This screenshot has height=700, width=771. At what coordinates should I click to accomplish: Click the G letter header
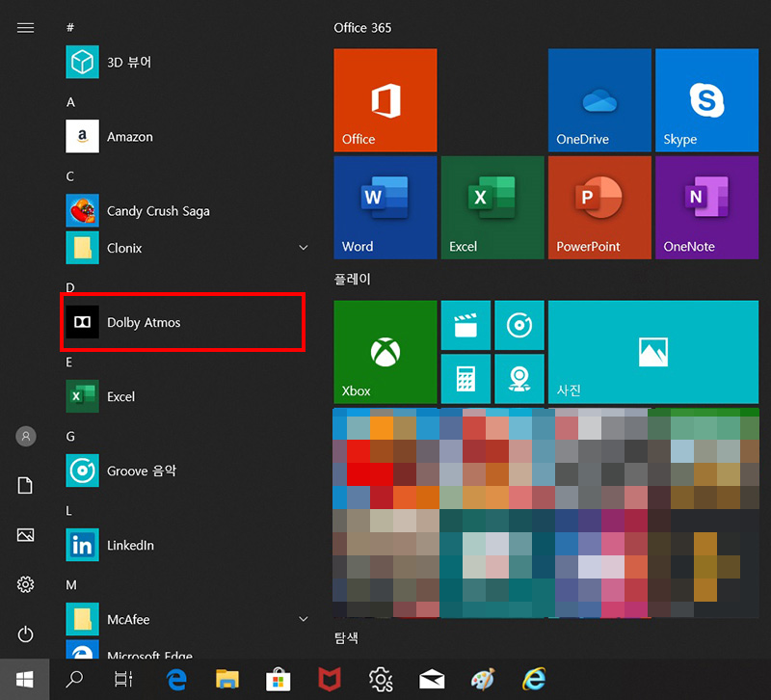pyautogui.click(x=70, y=437)
